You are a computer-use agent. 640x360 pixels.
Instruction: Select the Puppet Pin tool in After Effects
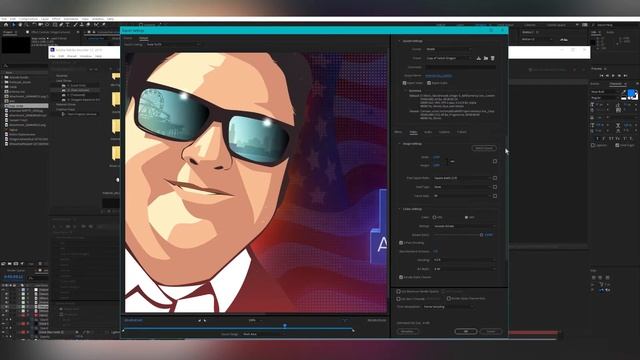(x=104, y=25)
